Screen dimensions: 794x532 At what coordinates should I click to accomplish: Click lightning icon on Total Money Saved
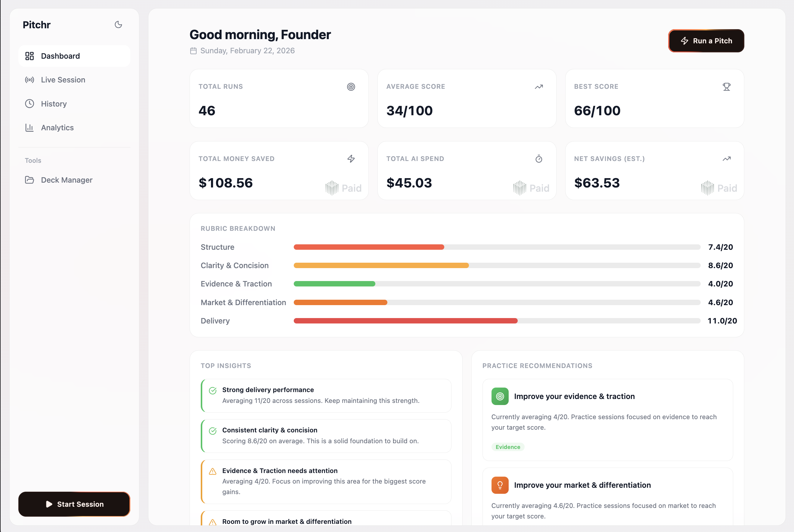pos(351,159)
